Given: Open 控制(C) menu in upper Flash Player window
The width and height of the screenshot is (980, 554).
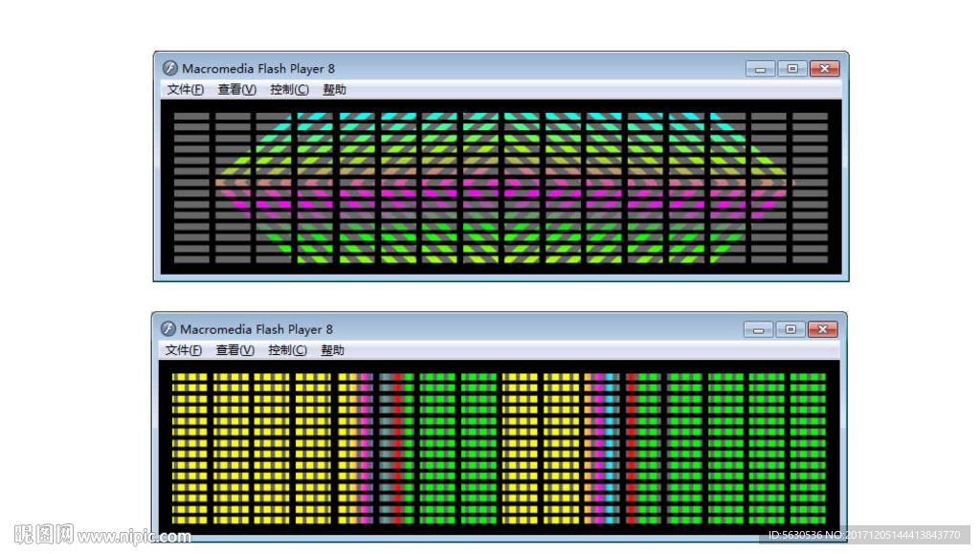Looking at the screenshot, I should point(289,89).
